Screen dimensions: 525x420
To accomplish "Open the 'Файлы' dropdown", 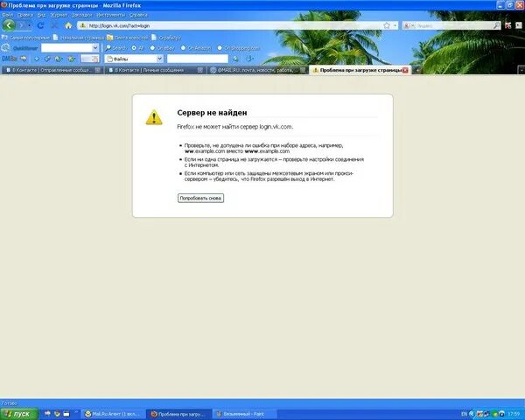I will click(x=135, y=59).
